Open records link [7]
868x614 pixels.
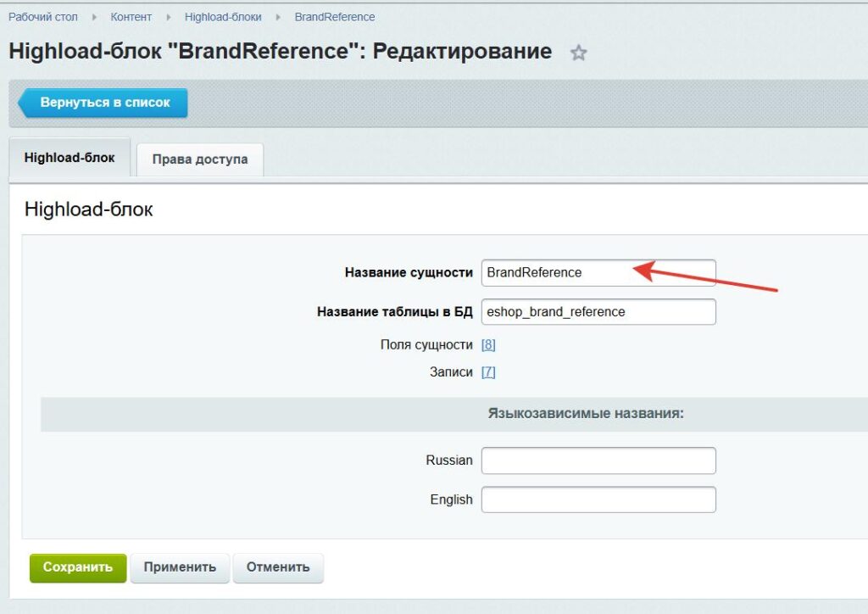[488, 372]
